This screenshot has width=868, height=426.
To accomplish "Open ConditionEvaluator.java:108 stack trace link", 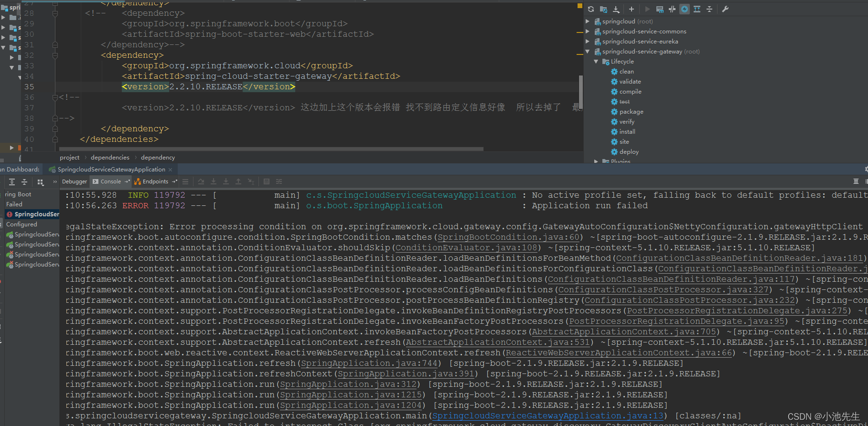I will point(466,248).
